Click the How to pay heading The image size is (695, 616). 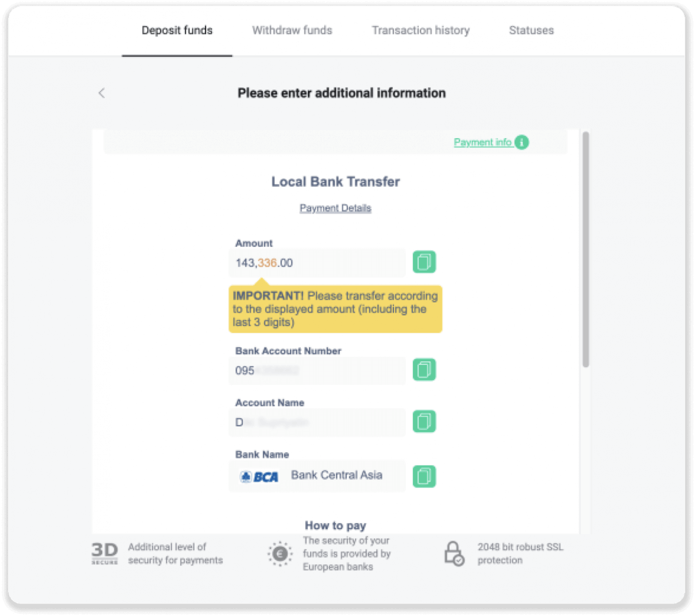[335, 525]
